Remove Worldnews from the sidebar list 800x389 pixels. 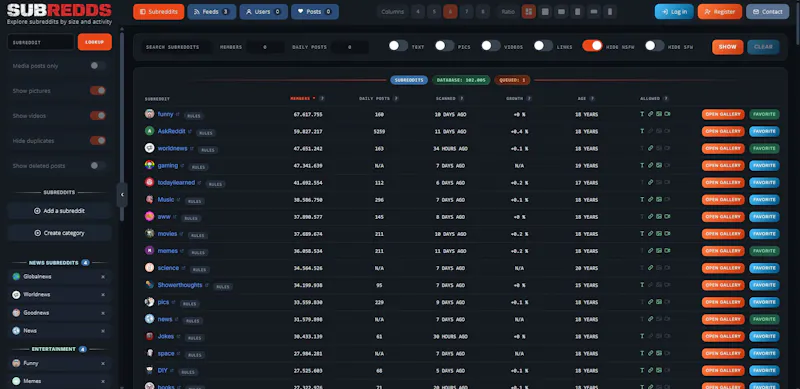tap(103, 295)
